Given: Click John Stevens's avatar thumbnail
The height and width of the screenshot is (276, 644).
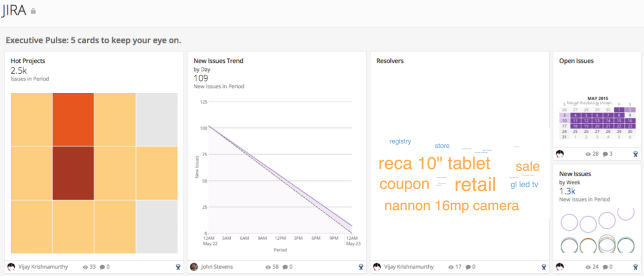Looking at the screenshot, I should pos(194,266).
